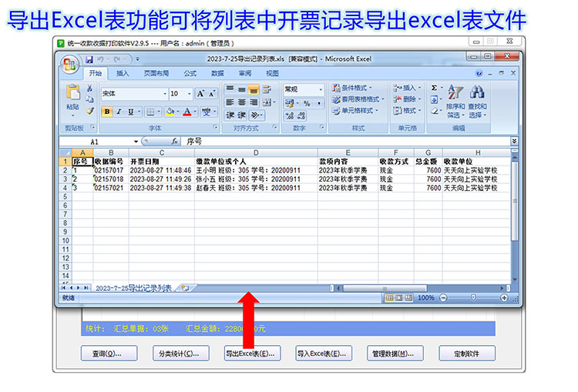Click the insert new worksheet icon
Viewport: 578px width, 392px height.
click(183, 288)
